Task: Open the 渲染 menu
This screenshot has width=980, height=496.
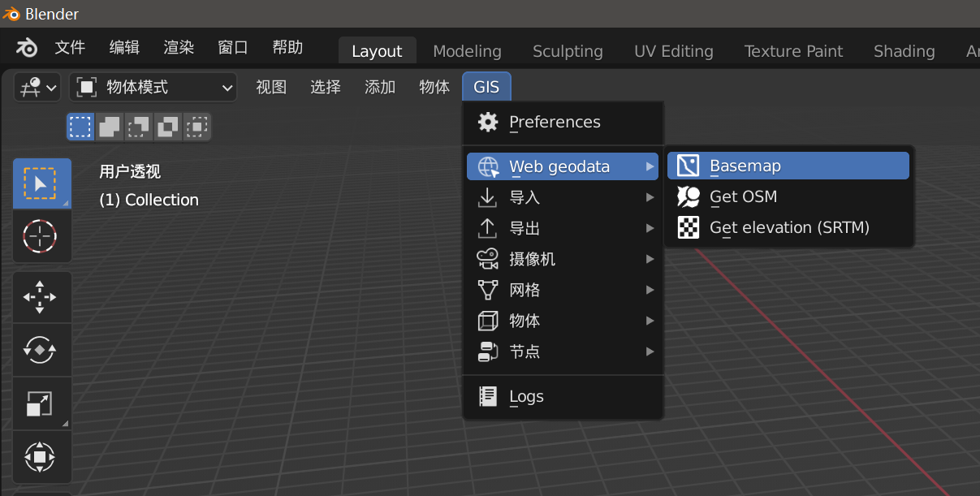Action: [x=179, y=48]
